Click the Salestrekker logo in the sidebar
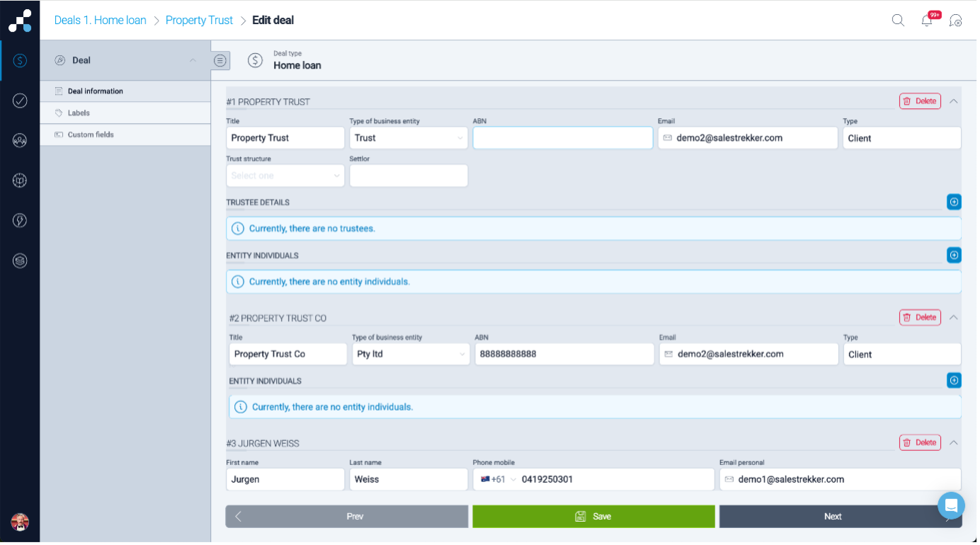 click(20, 21)
